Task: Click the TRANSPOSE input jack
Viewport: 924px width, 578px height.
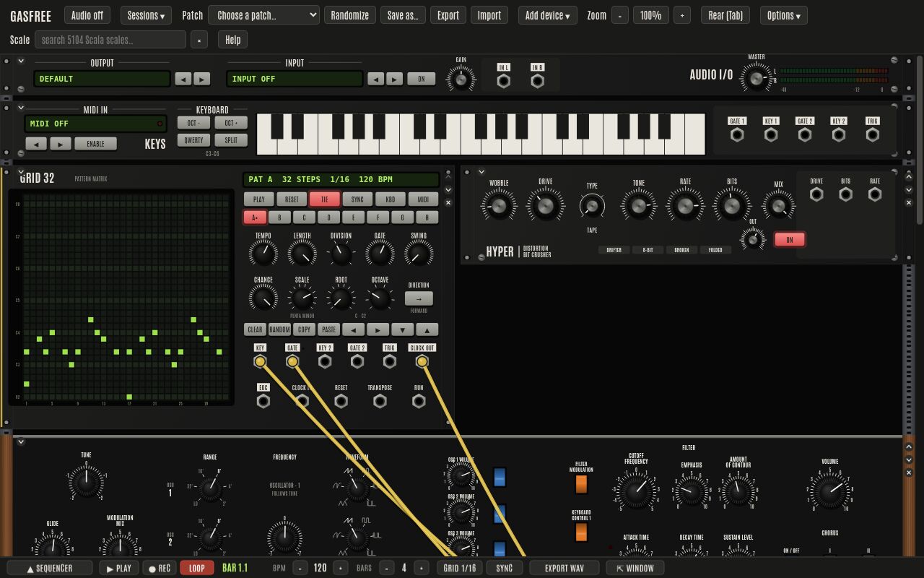Action: pos(380,401)
